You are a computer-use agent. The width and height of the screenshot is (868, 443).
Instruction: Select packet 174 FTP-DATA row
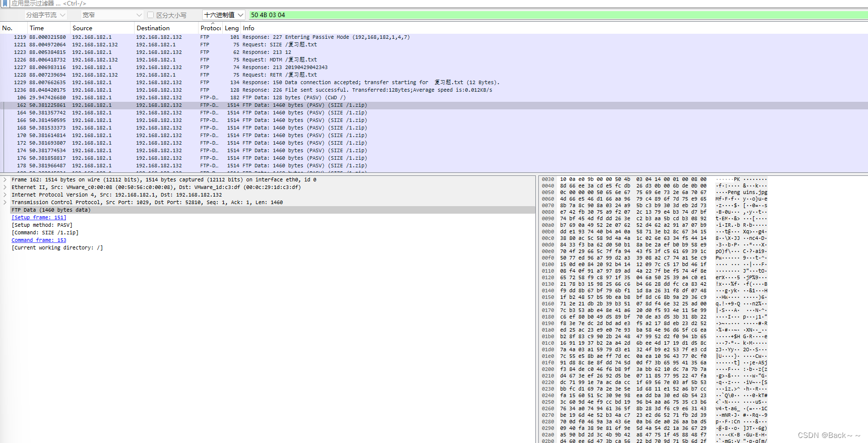pyautogui.click(x=434, y=150)
